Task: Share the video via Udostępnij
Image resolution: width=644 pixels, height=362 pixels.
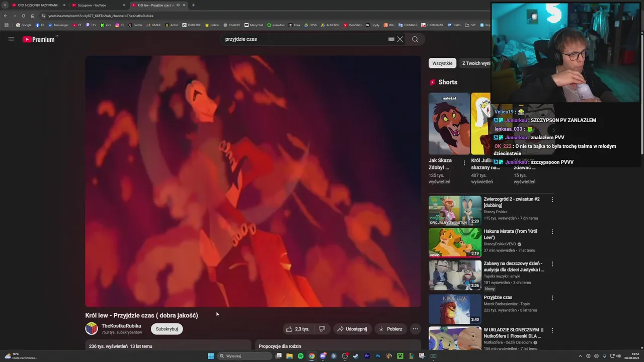Action: coord(352,329)
